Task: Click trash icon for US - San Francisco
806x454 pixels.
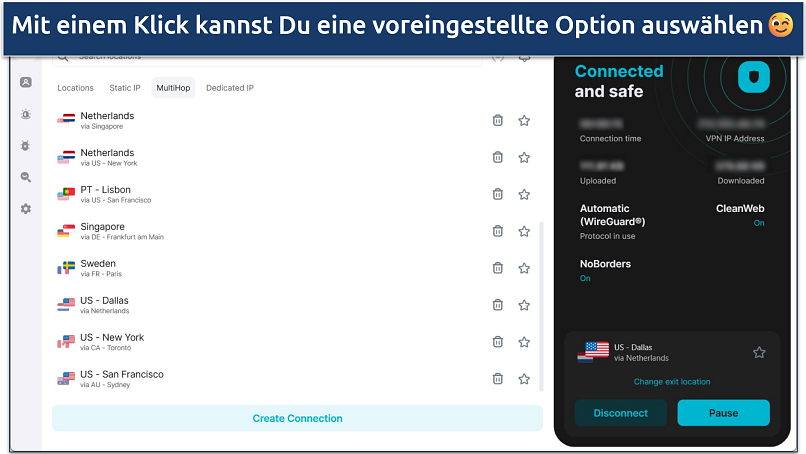Action: (497, 378)
